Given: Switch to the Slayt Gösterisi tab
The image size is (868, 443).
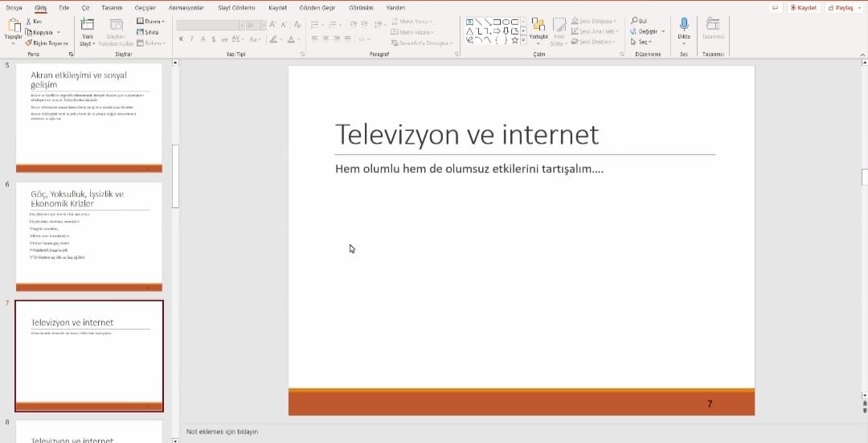Looking at the screenshot, I should [236, 8].
